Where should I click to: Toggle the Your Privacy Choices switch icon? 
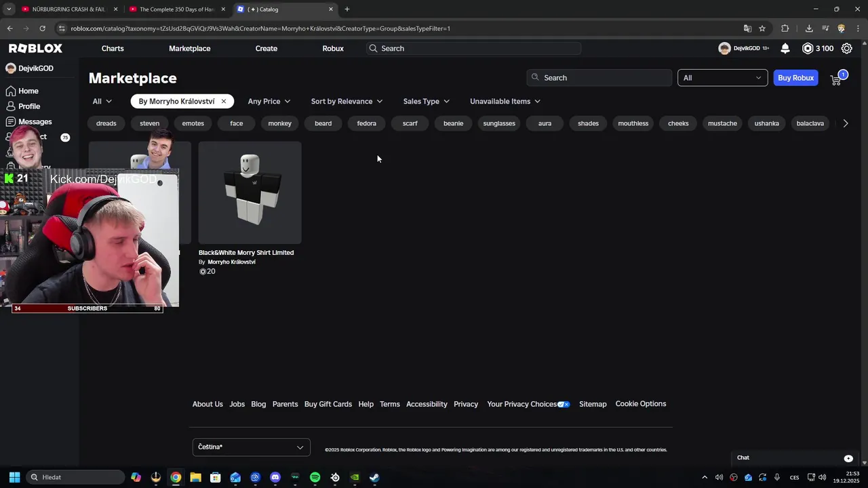tap(564, 405)
